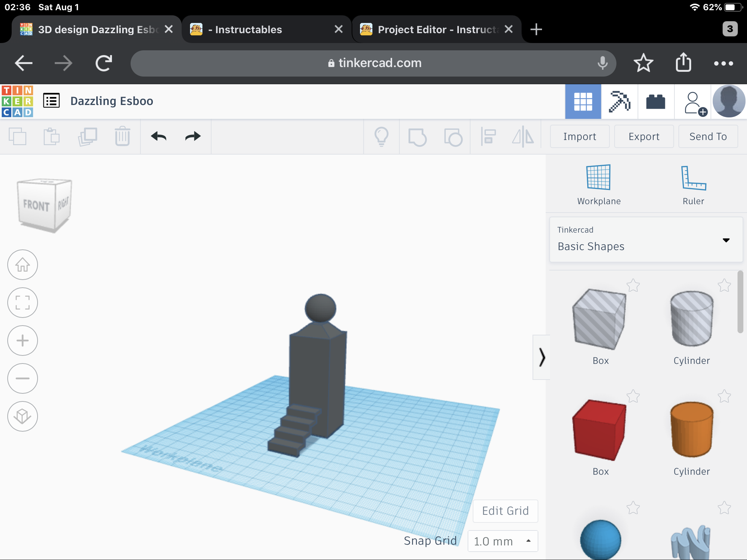This screenshot has height=560, width=747.
Task: Favorite the Scribble shape
Action: (724, 508)
